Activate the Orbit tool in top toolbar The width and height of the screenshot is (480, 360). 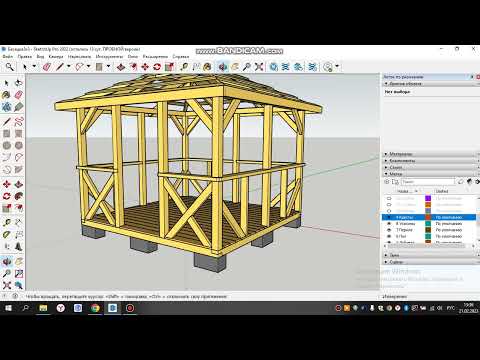coord(223,67)
